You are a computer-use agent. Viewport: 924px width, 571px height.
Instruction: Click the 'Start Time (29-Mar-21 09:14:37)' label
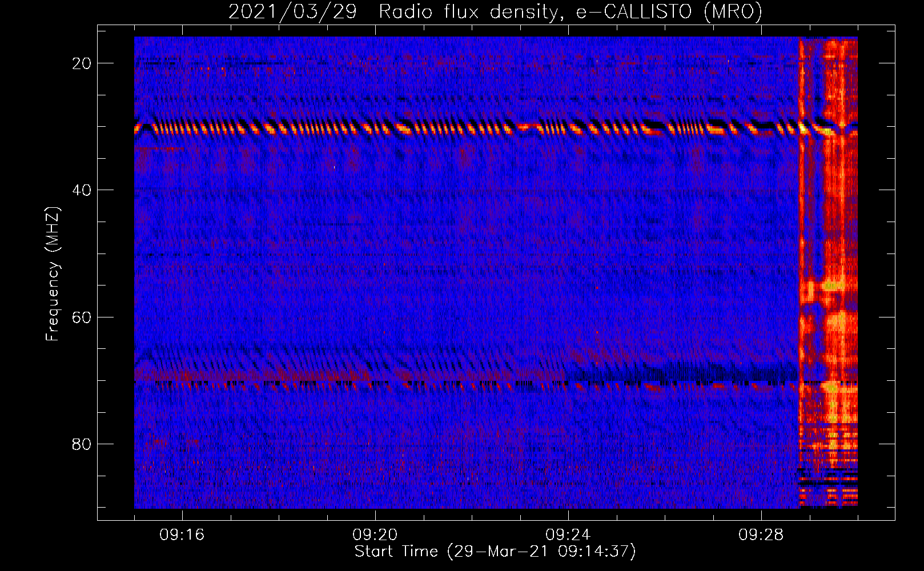point(495,552)
